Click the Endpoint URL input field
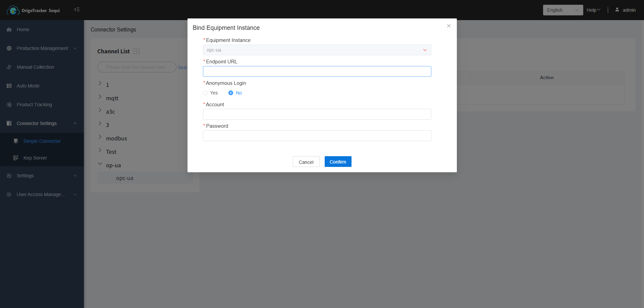Screen dimensions: 644x308 (x=317, y=71)
